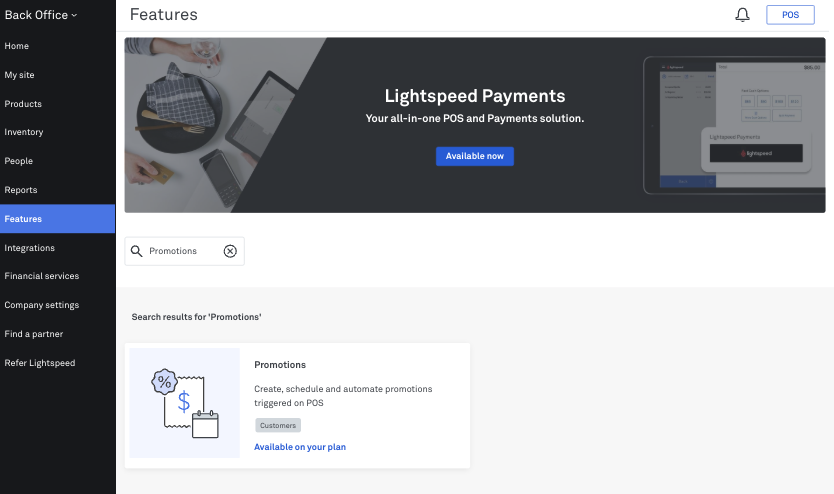834x494 pixels.
Task: Click the magnifying glass search icon
Action: (137, 251)
